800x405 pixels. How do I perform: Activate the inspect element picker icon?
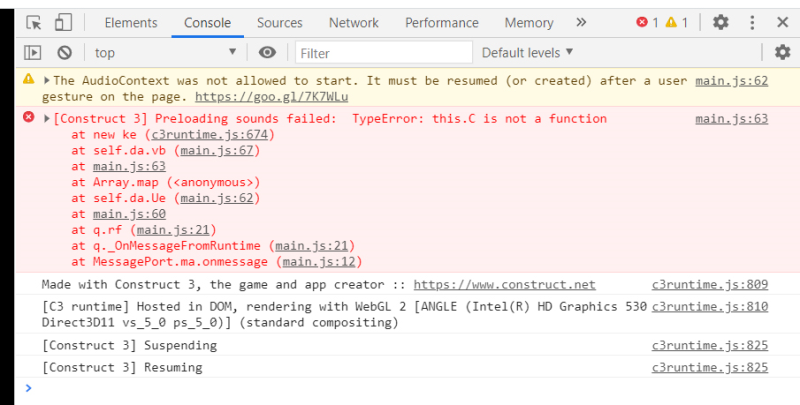click(x=34, y=22)
